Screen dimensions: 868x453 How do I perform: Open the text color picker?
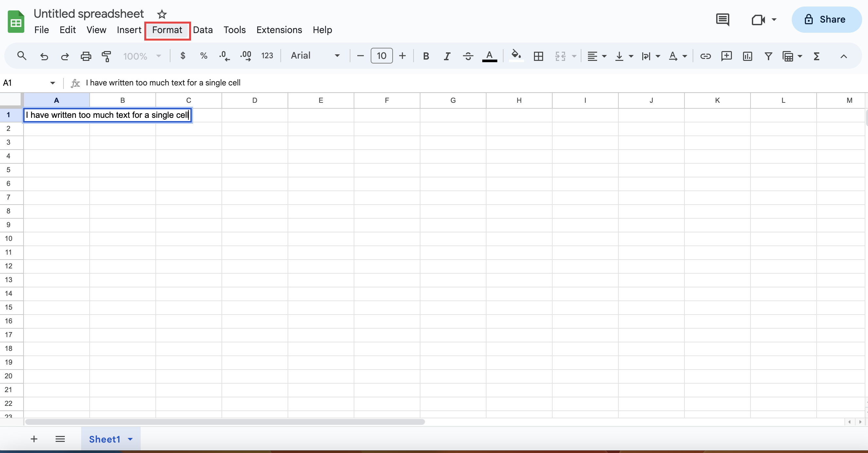click(x=489, y=56)
